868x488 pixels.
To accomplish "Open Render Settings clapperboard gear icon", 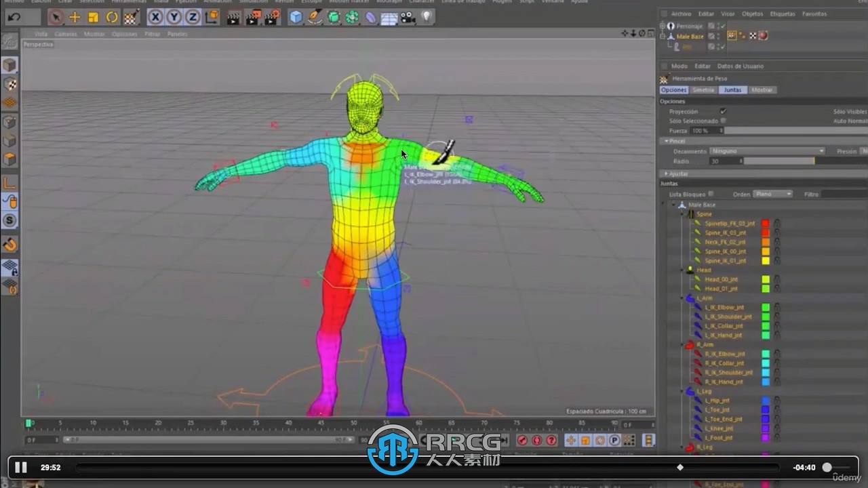I will pyautogui.click(x=272, y=17).
